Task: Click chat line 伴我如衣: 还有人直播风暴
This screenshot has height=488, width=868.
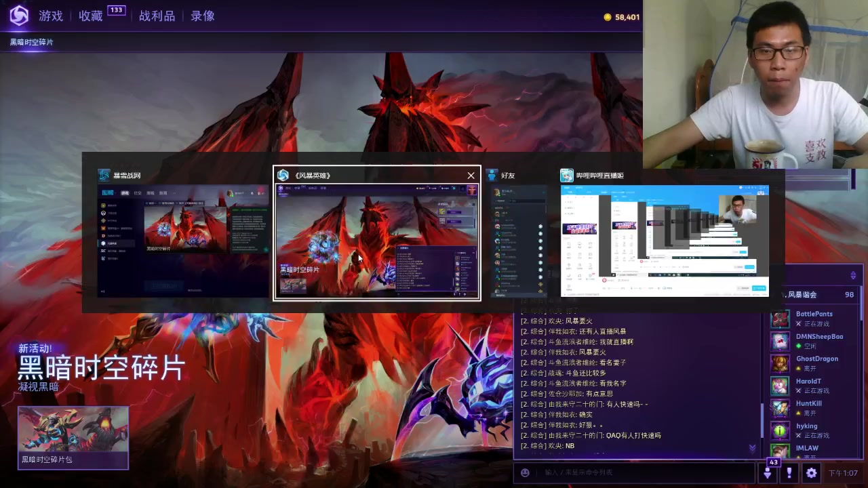Action: [x=573, y=331]
